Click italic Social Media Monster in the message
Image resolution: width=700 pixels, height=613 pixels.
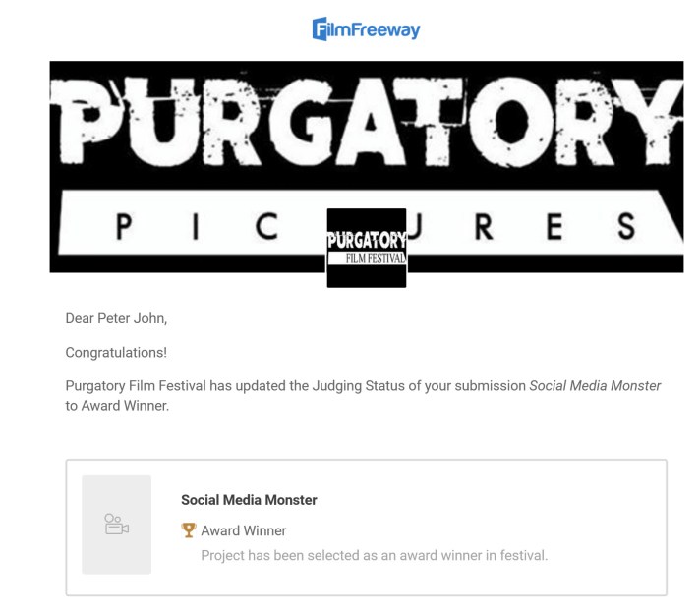595,386
